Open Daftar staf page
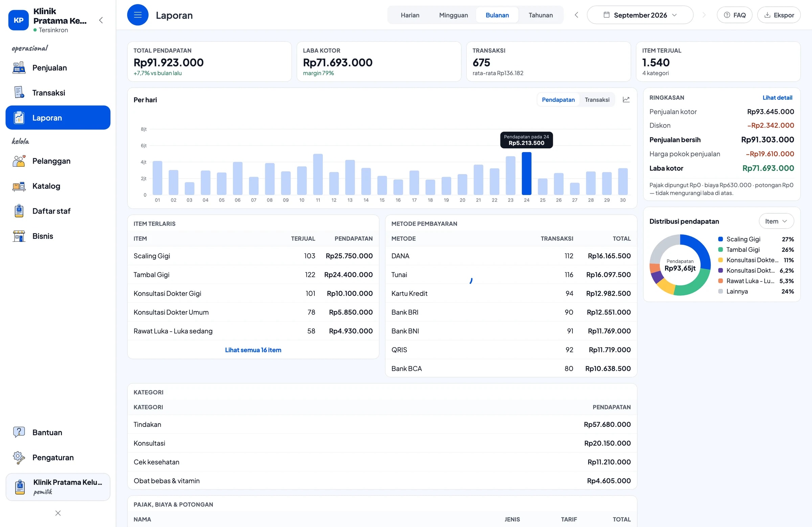This screenshot has width=812, height=527. click(58, 211)
